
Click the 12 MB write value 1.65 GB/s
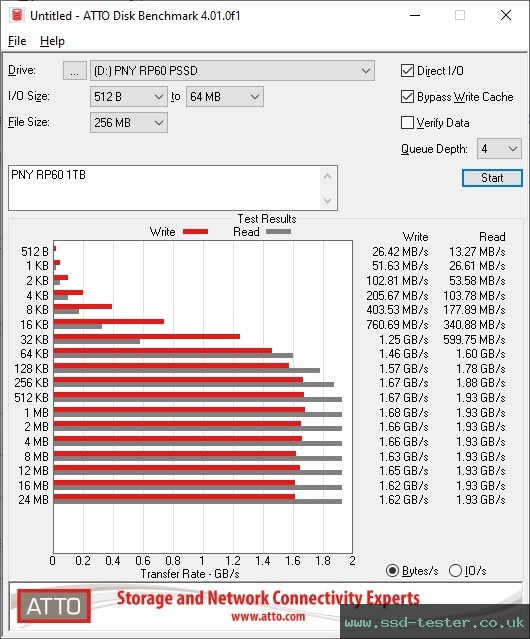pyautogui.click(x=404, y=471)
